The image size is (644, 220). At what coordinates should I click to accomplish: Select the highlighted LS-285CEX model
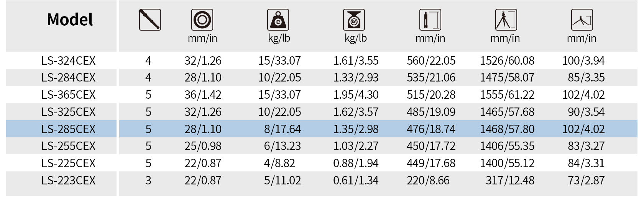[68, 129]
